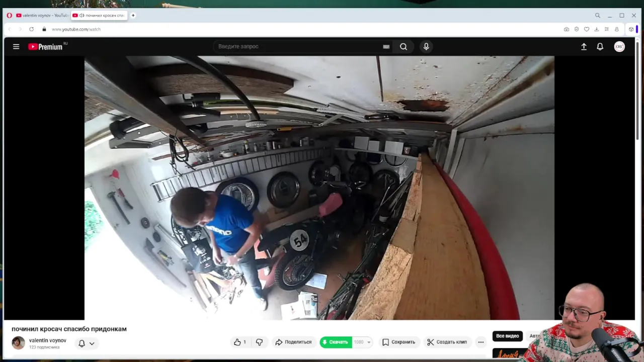This screenshot has height=362, width=644.
Task: Open the on-screen keyboard in search box
Action: coord(386,47)
